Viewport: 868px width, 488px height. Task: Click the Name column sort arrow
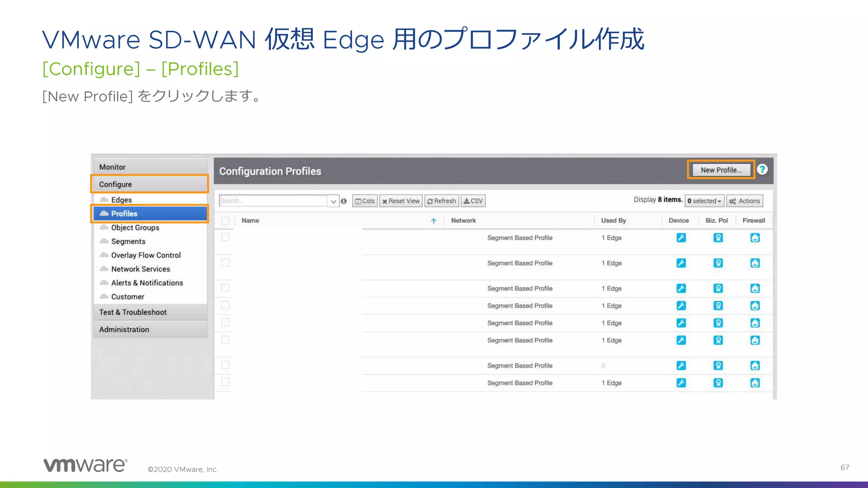[434, 221]
